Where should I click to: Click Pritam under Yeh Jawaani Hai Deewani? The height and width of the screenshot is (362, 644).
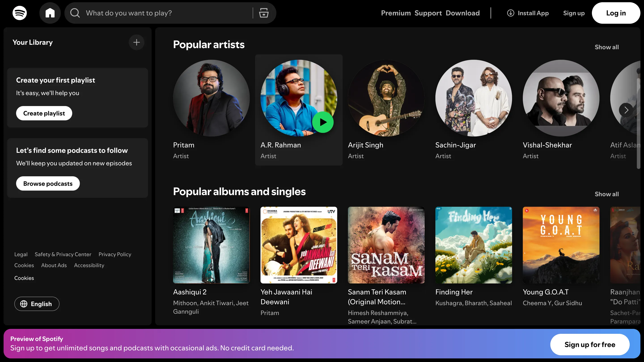pos(269,313)
